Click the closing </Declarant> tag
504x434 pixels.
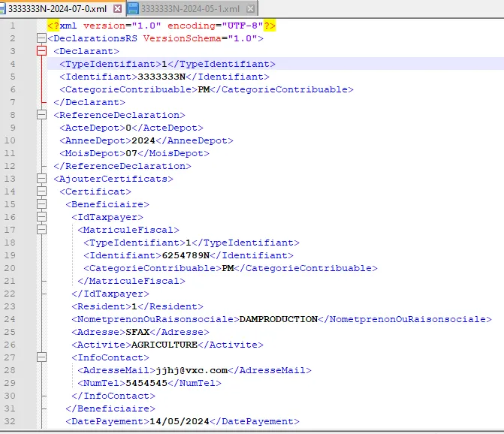click(x=89, y=102)
